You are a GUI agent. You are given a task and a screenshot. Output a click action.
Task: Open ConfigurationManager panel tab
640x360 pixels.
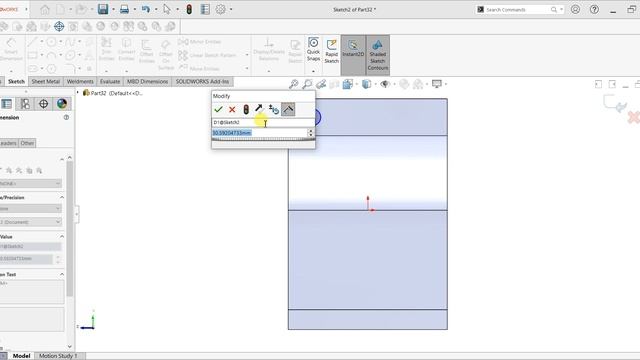pos(25,104)
